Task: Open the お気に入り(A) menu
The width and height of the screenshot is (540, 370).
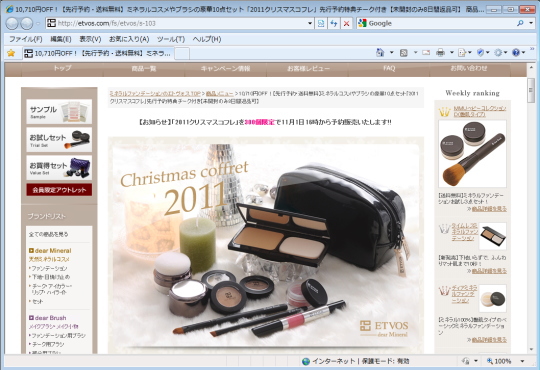Action: pos(129,39)
